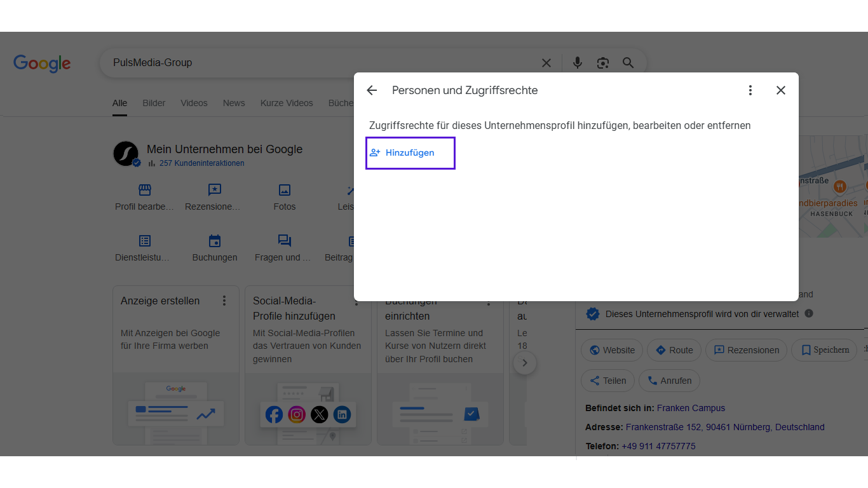
Task: Switch to the Videos tab
Action: click(194, 103)
